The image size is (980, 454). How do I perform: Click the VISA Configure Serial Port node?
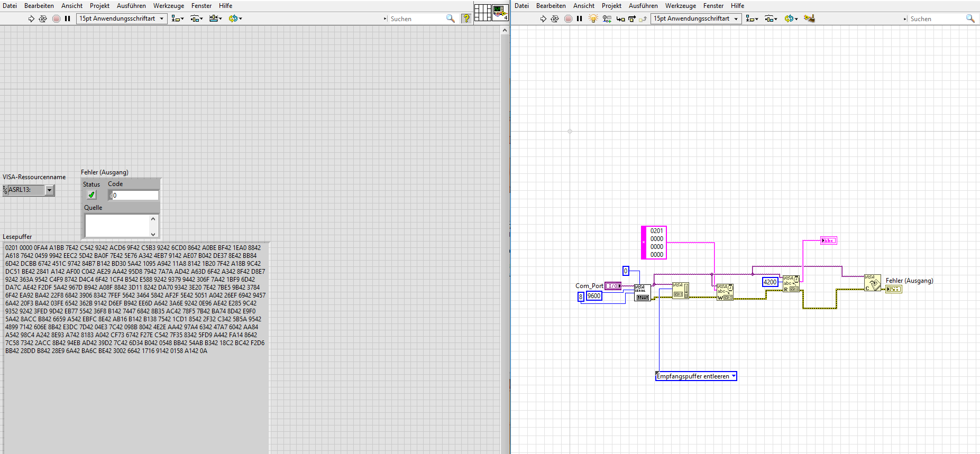(x=642, y=293)
